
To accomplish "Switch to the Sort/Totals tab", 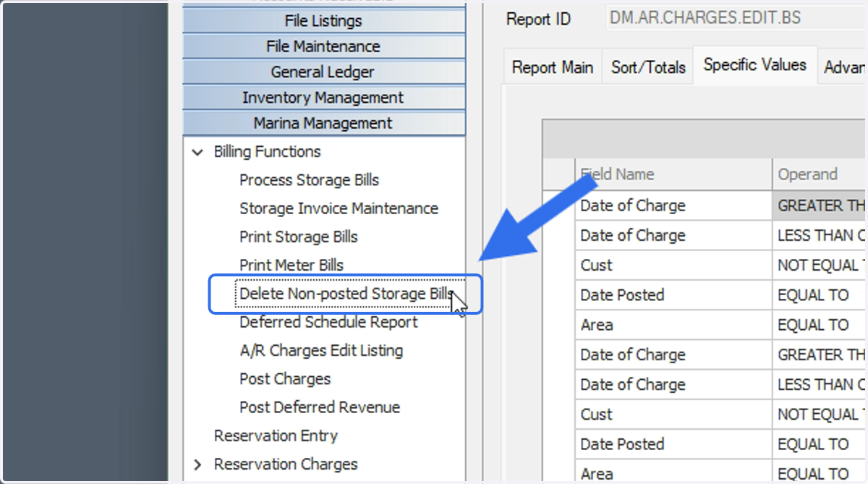I will click(x=648, y=67).
